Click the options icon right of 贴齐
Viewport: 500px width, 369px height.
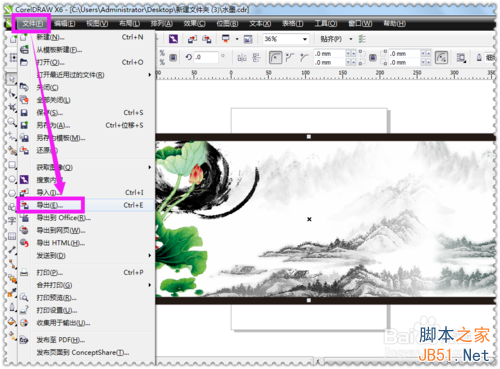[362, 39]
